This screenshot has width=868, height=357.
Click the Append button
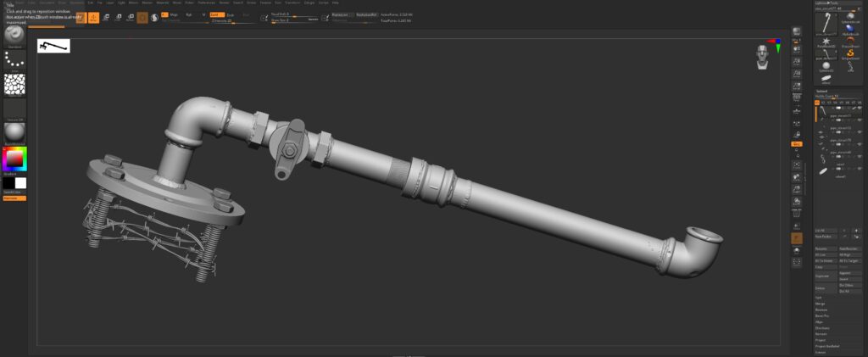pos(849,273)
